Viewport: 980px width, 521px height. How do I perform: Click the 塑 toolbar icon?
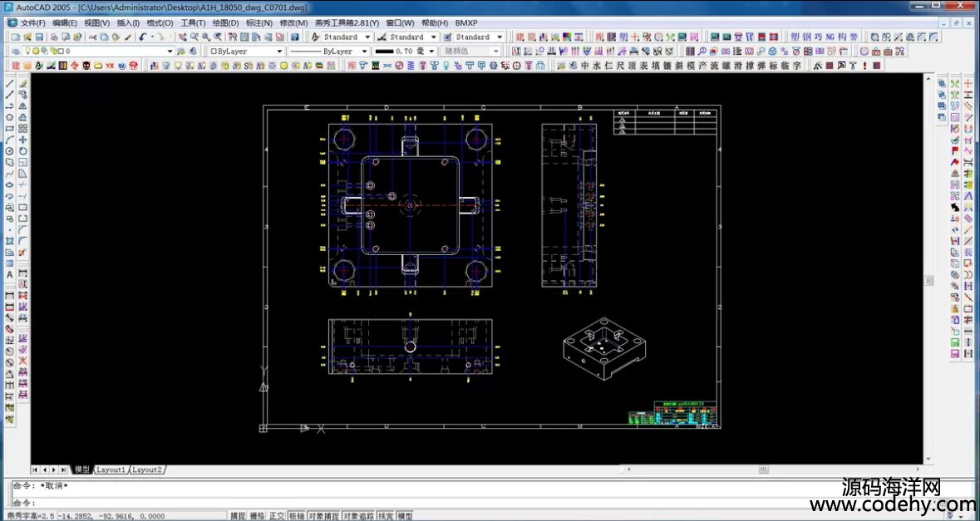pos(795,37)
